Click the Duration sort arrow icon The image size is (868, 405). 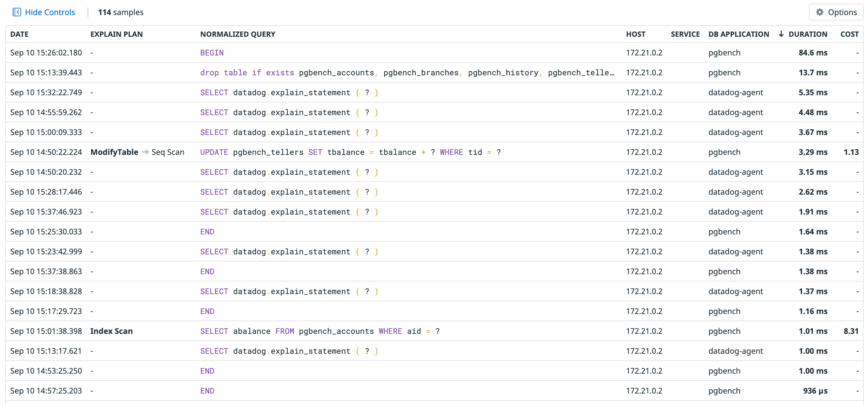point(781,34)
